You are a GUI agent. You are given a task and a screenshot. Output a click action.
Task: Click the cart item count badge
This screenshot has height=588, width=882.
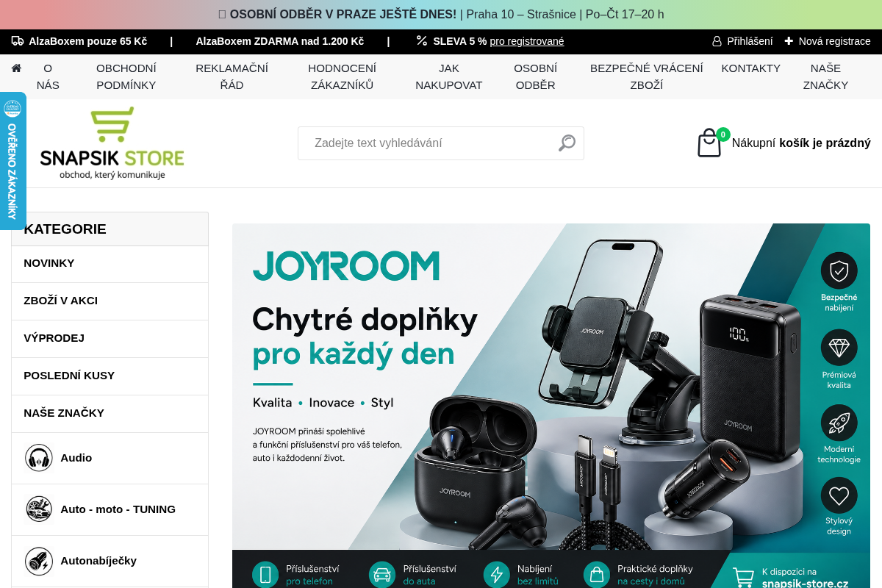click(723, 135)
